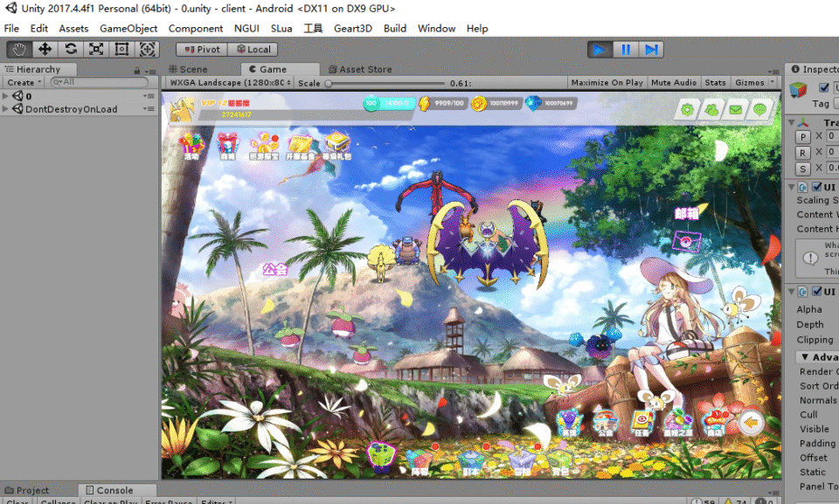The width and height of the screenshot is (839, 504).
Task: Switch to the Scene tab
Action: click(189, 69)
